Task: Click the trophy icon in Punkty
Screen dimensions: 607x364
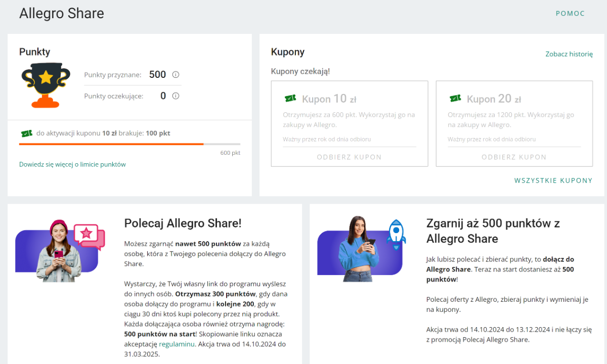Action: [x=46, y=85]
